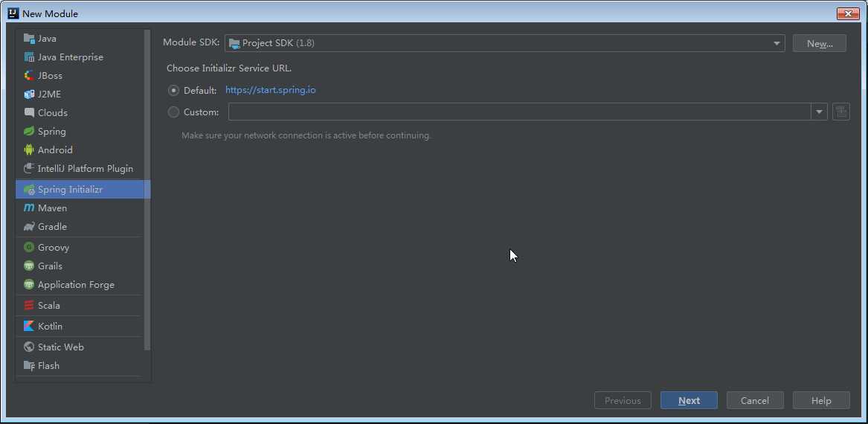This screenshot has height=424, width=868.
Task: Click the Spring Initializr icon
Action: [29, 189]
